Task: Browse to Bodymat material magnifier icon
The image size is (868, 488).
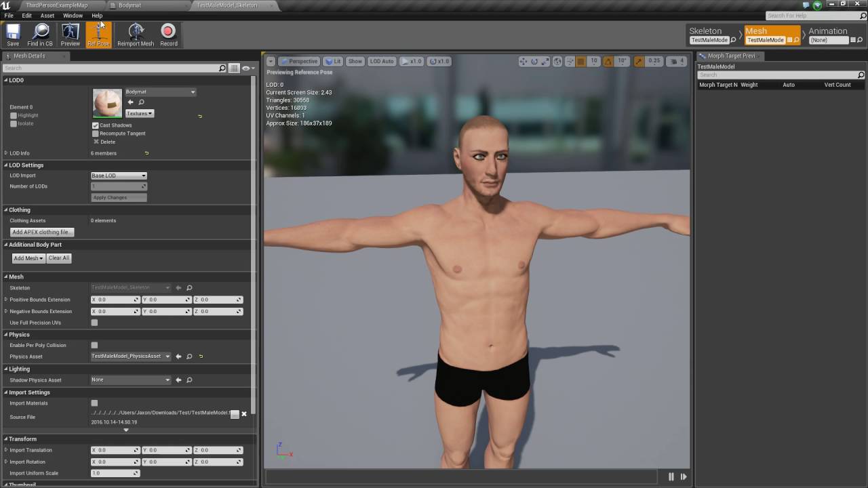Action: [x=142, y=102]
